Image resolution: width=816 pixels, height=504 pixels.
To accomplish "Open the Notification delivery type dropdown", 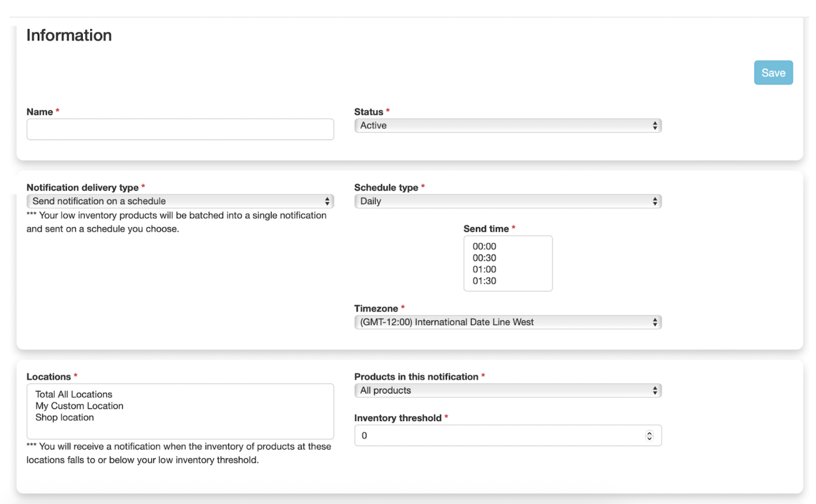I will coord(180,201).
